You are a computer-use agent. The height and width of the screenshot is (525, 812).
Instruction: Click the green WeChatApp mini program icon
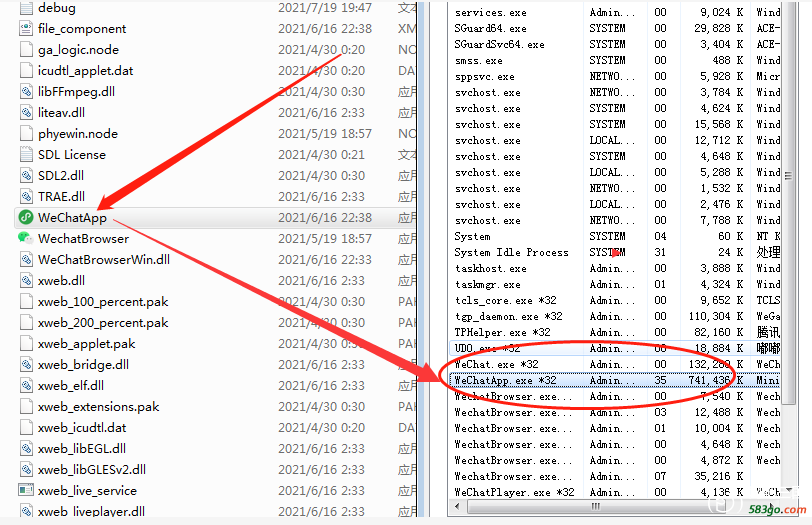point(26,217)
